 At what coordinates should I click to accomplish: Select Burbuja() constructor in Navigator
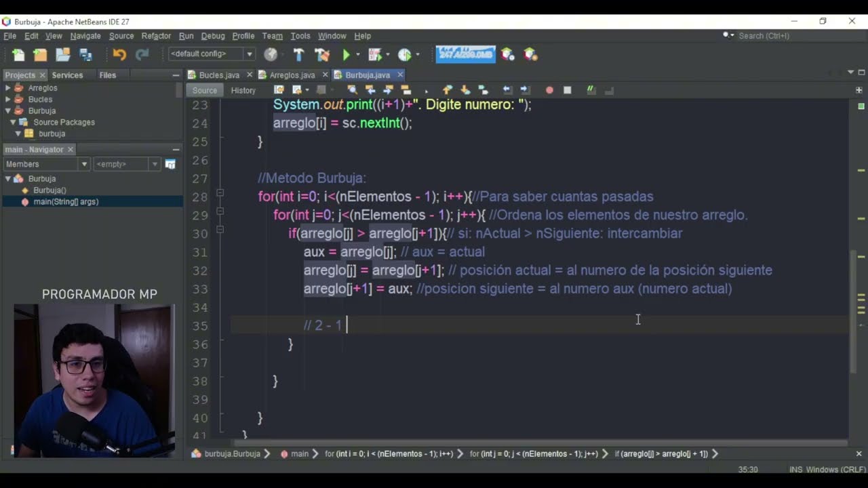point(50,190)
